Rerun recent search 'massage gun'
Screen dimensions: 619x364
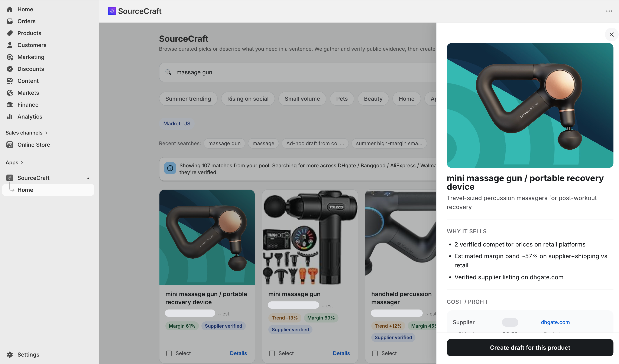coord(224,143)
